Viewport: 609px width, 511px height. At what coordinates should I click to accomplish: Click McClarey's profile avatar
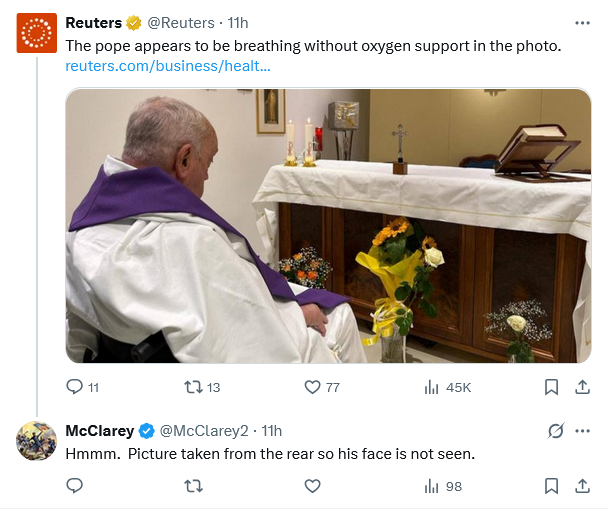click(x=36, y=441)
